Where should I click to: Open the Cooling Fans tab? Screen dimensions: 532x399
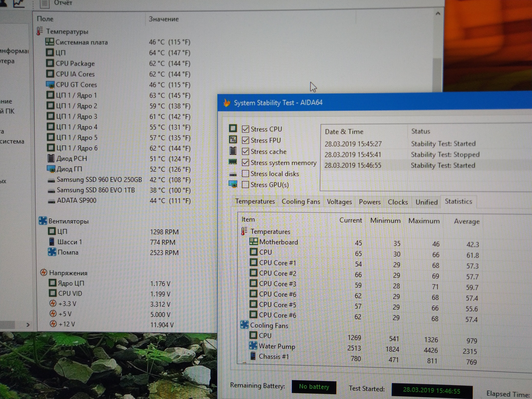301,202
